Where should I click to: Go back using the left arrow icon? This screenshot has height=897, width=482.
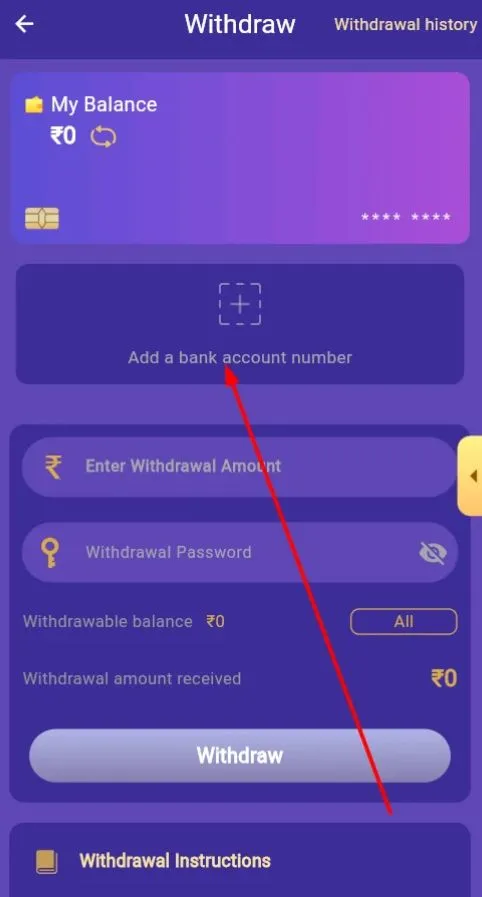(25, 24)
